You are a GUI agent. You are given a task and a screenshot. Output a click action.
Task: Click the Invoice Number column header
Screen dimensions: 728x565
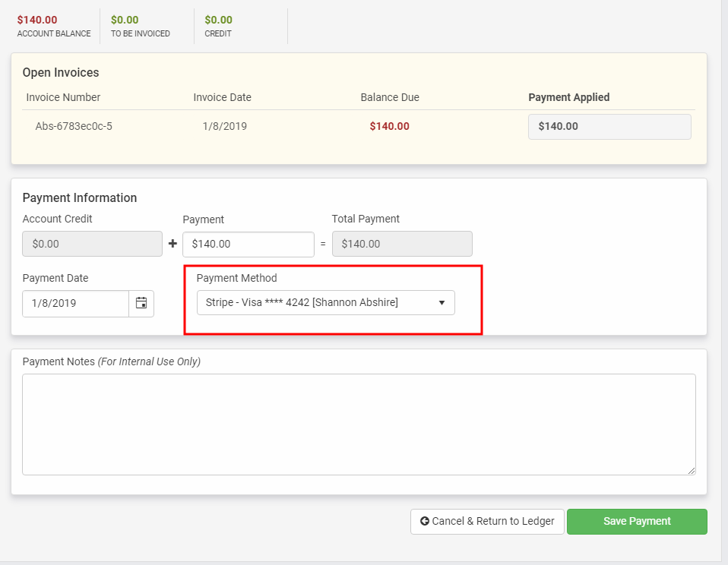[x=63, y=97]
